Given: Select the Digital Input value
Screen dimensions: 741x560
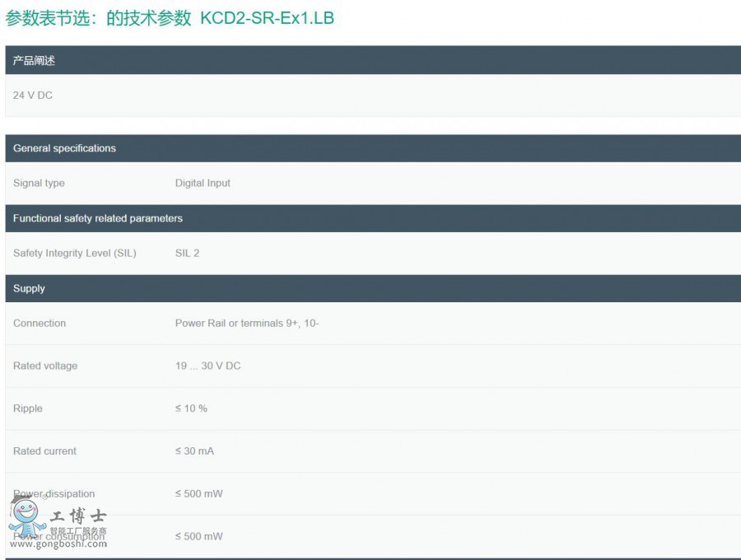Looking at the screenshot, I should tap(203, 183).
